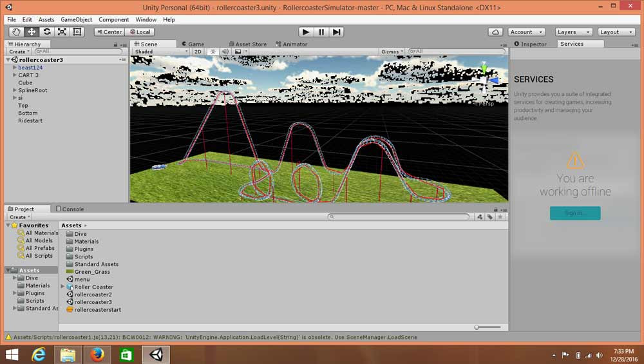
Task: Toggle 2D scene view mode
Action: click(x=198, y=52)
